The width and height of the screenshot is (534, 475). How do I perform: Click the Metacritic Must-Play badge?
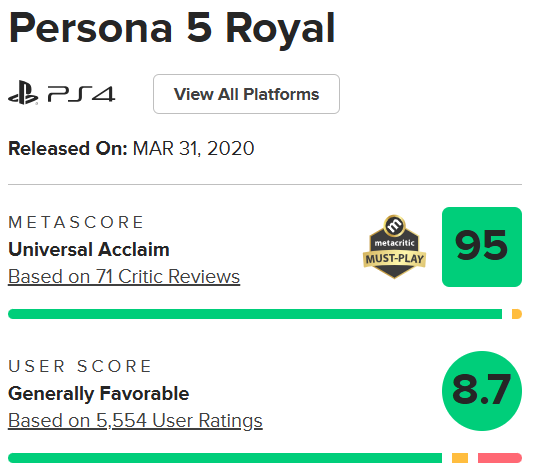394,247
